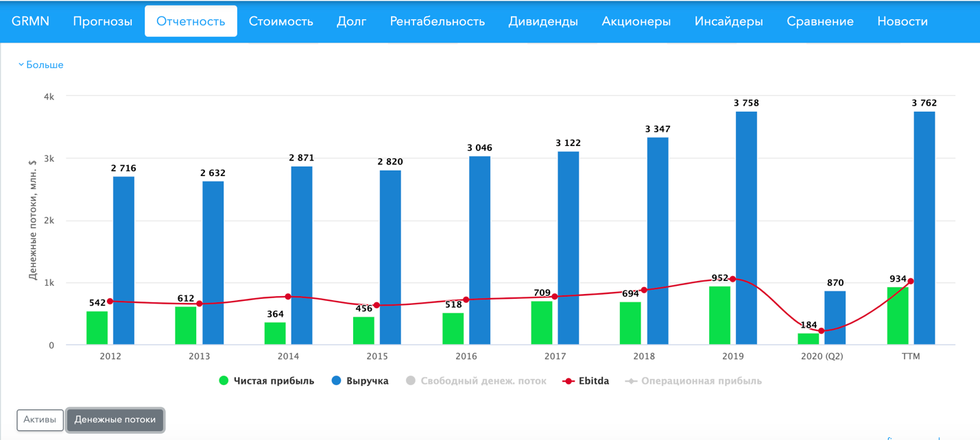Switch to the Новости tab

[902, 21]
